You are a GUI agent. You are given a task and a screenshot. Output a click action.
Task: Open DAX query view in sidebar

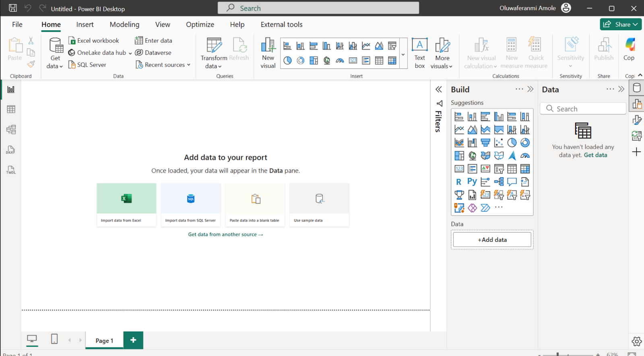[11, 150]
